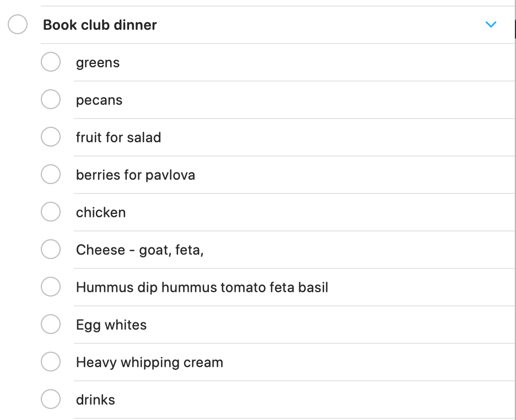Image resolution: width=516 pixels, height=420 pixels.
Task: Tick the Hummus dip checkbox
Action: (51, 287)
